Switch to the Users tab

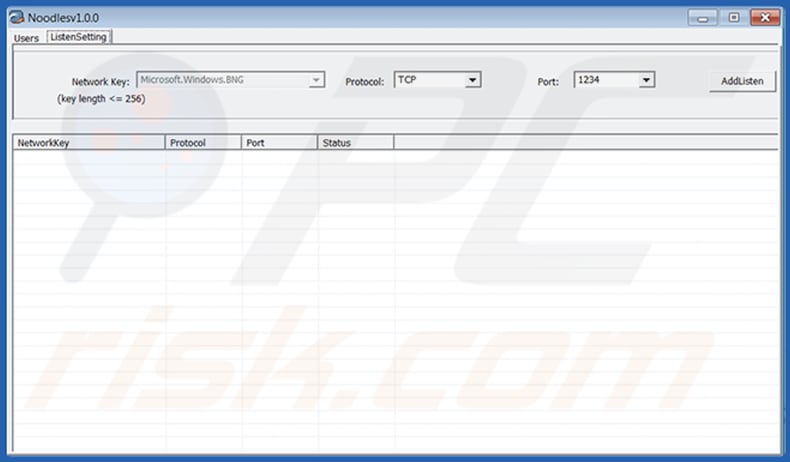(26, 38)
